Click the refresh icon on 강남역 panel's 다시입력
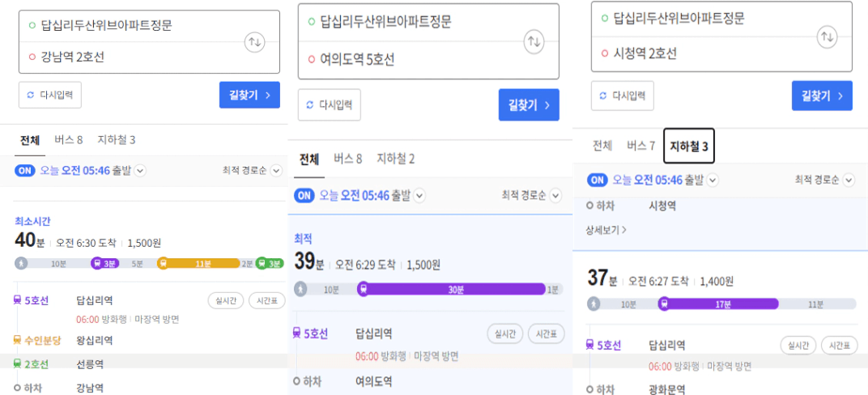 pos(31,96)
